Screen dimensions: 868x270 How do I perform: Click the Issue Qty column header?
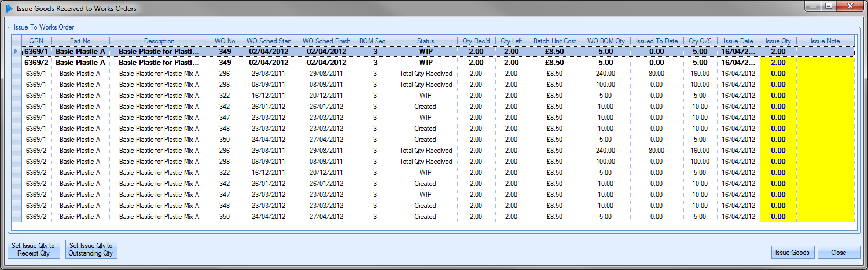[778, 41]
